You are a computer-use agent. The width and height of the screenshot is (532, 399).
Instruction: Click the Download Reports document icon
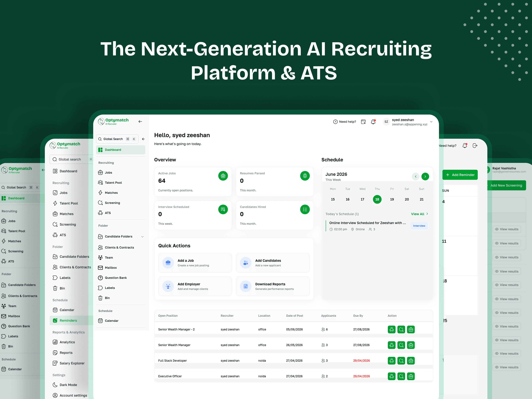pos(245,286)
